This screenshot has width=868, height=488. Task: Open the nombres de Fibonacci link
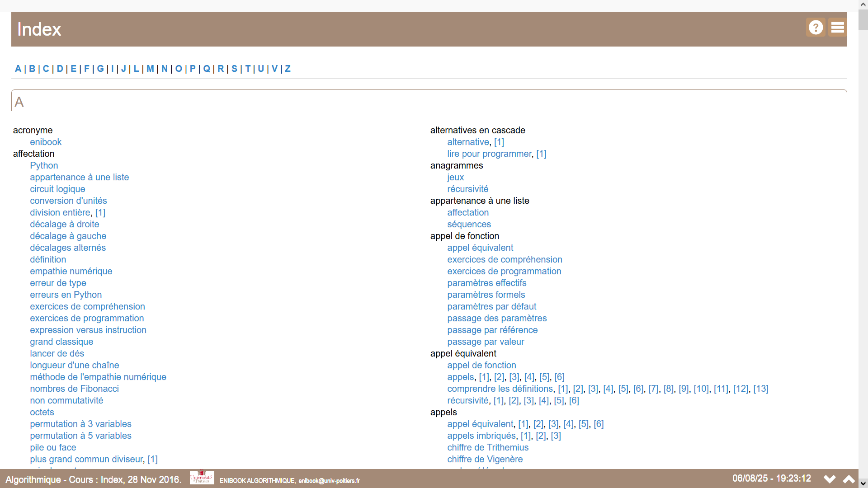tap(74, 389)
